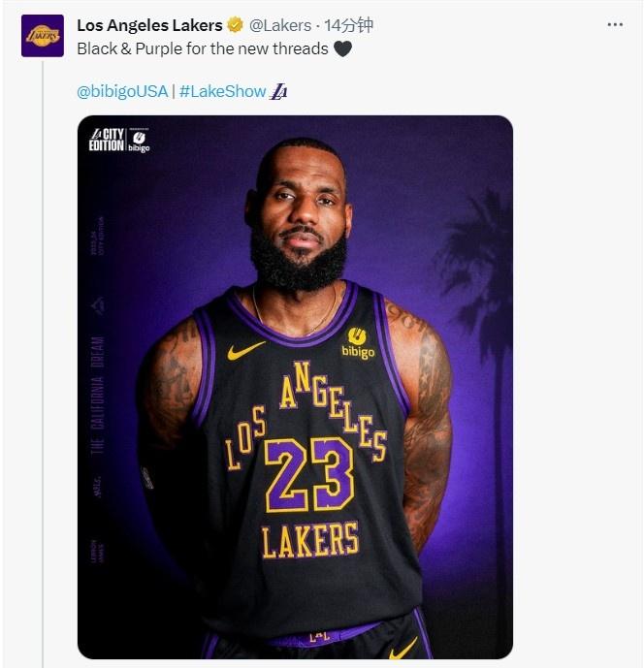Open the 14分钟 timestamp link
Viewport: 644px width, 668px height.
pyautogui.click(x=348, y=25)
